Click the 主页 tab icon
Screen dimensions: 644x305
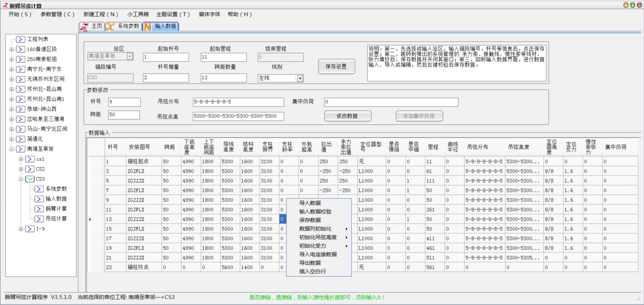[x=84, y=26]
